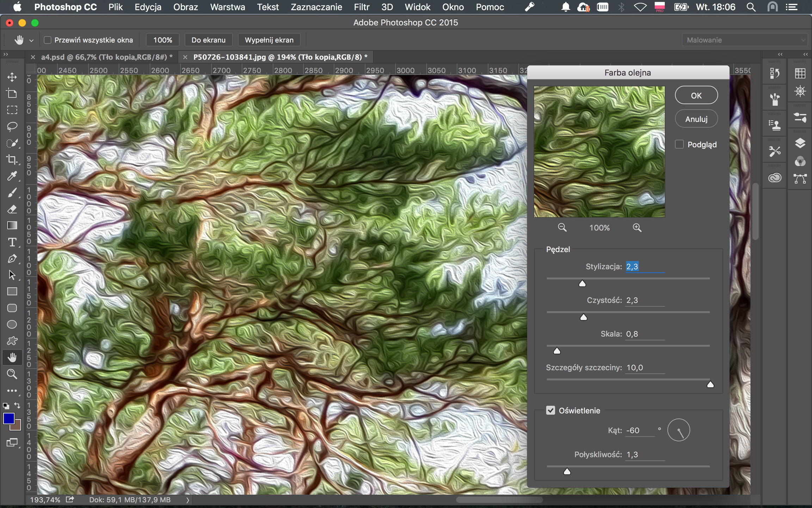Select the Eraser tool
Viewport: 812px width, 508px height.
pyautogui.click(x=12, y=209)
